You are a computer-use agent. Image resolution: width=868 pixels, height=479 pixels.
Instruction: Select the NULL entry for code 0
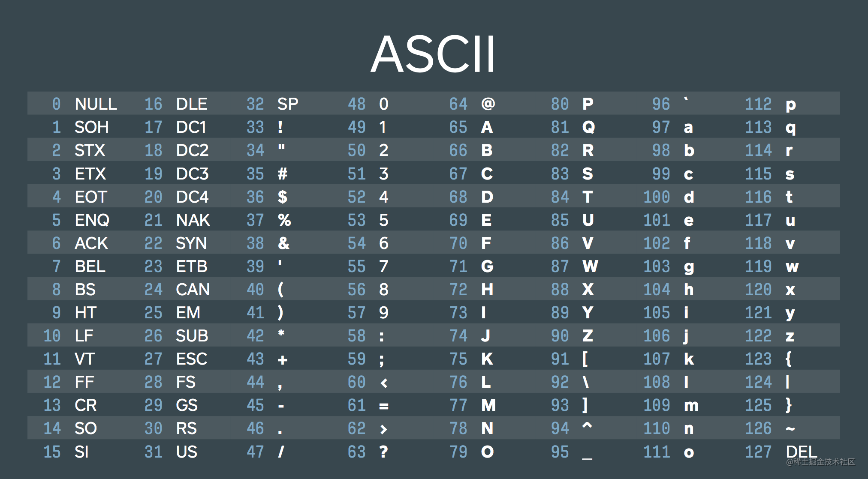point(96,104)
